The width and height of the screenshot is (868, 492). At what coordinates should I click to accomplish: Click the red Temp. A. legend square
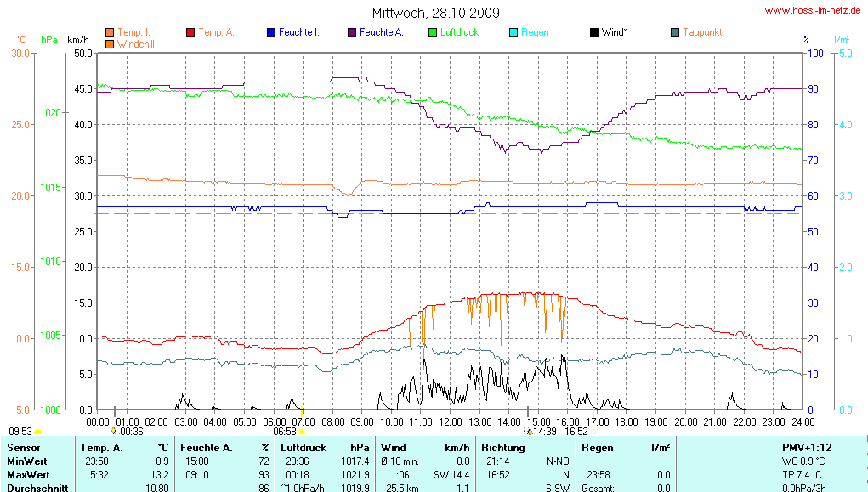[190, 32]
